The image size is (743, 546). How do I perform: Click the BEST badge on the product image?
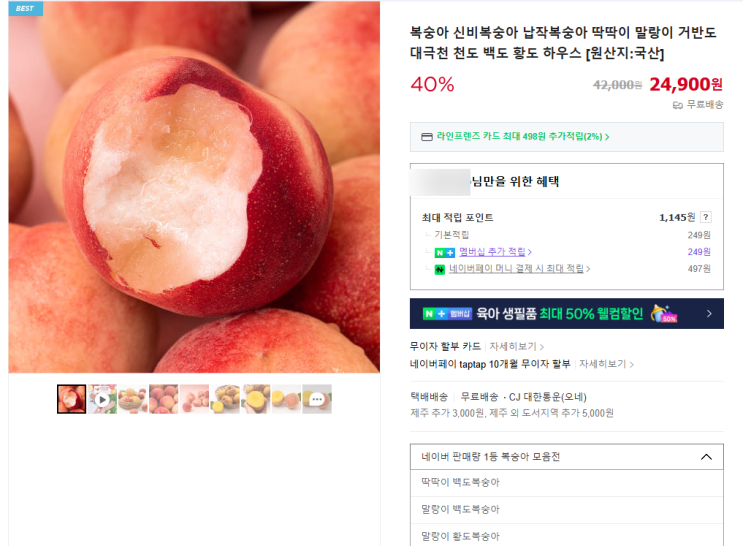coord(26,8)
